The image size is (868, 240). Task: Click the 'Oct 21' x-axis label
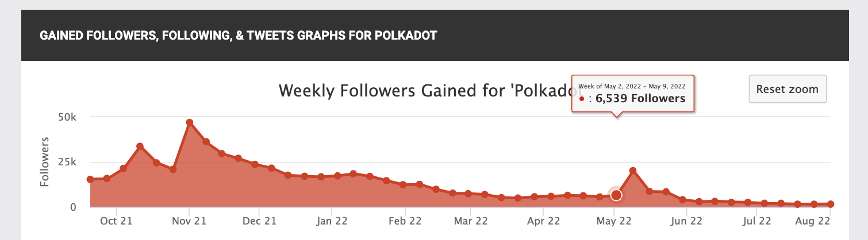pos(116,220)
